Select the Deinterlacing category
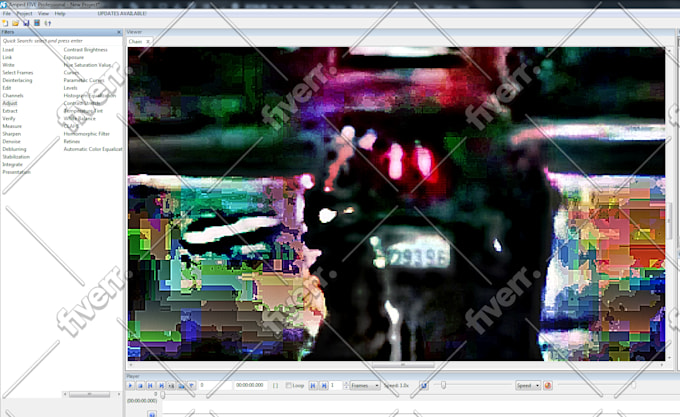 pyautogui.click(x=17, y=80)
